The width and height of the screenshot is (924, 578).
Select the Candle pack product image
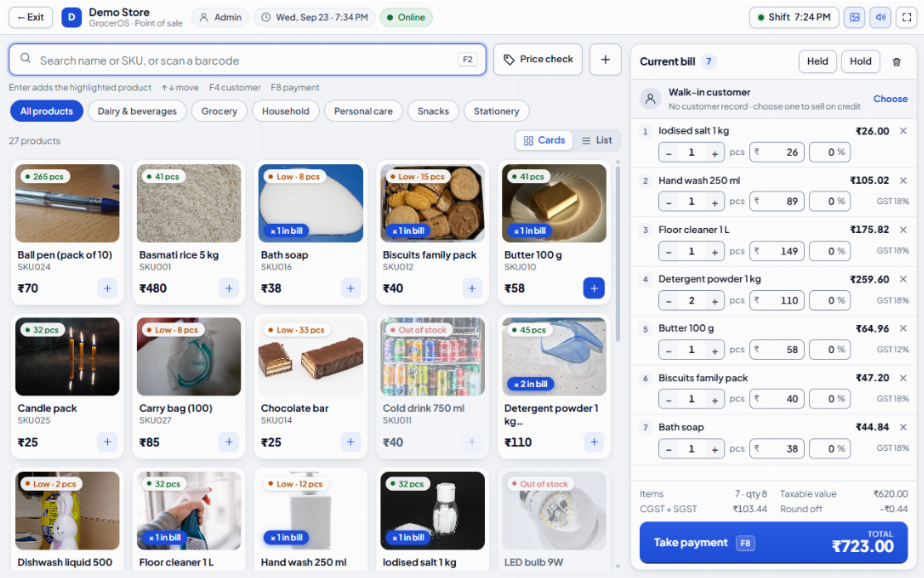coord(67,356)
